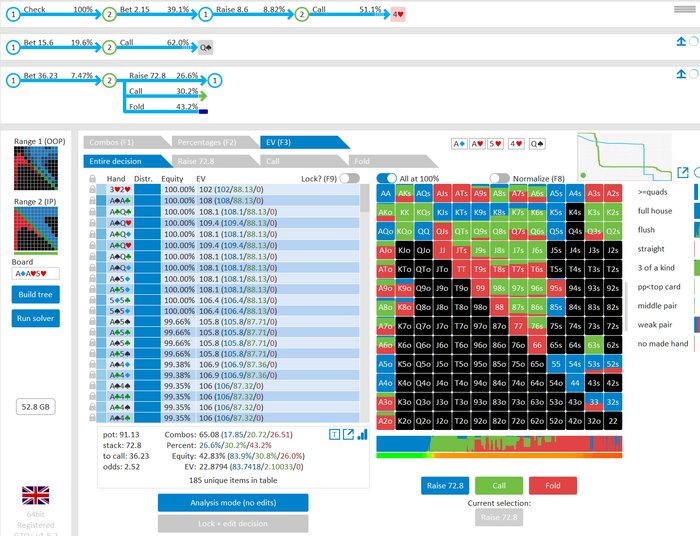
Task: Click the T text-export icon in summary box
Action: pos(334,434)
